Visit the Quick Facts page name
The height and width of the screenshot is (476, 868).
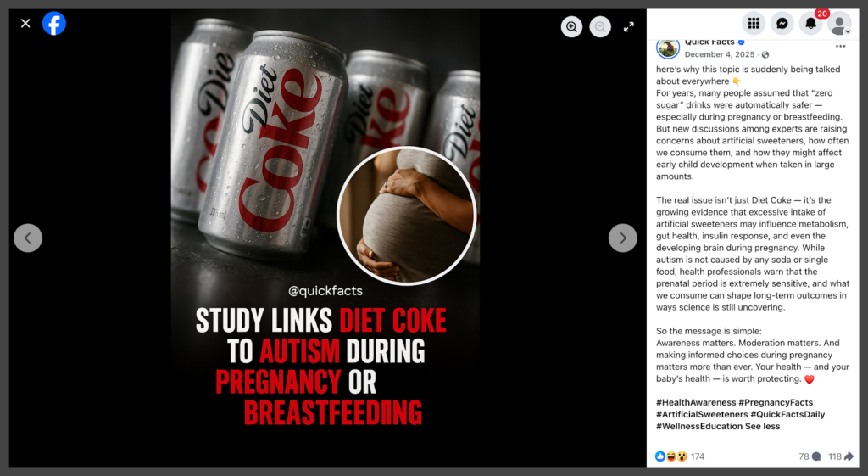[709, 42]
